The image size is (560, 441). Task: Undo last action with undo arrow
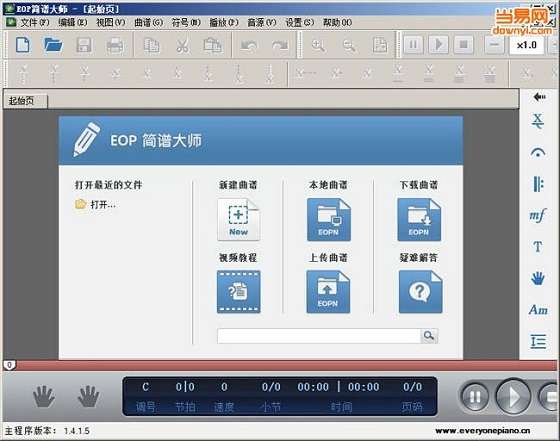tap(249, 45)
